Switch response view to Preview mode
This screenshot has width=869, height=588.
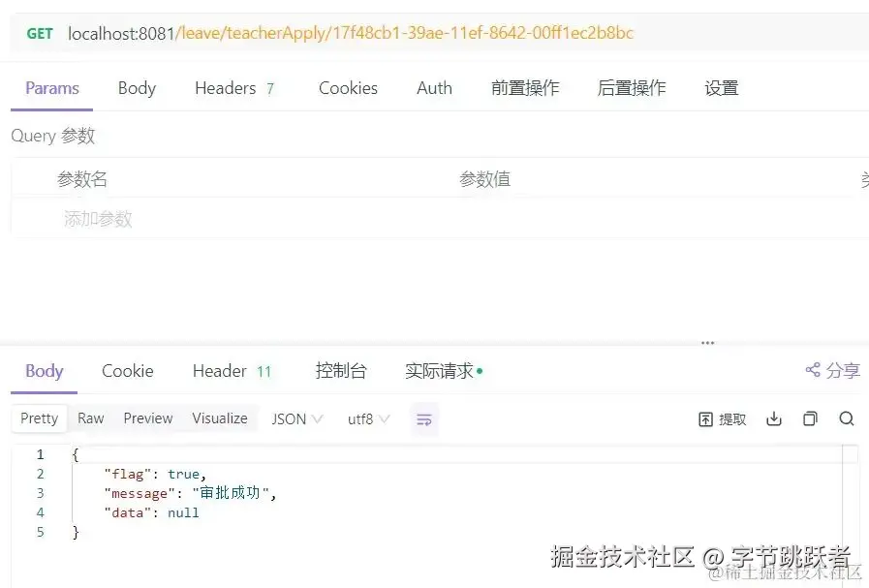[x=147, y=418]
